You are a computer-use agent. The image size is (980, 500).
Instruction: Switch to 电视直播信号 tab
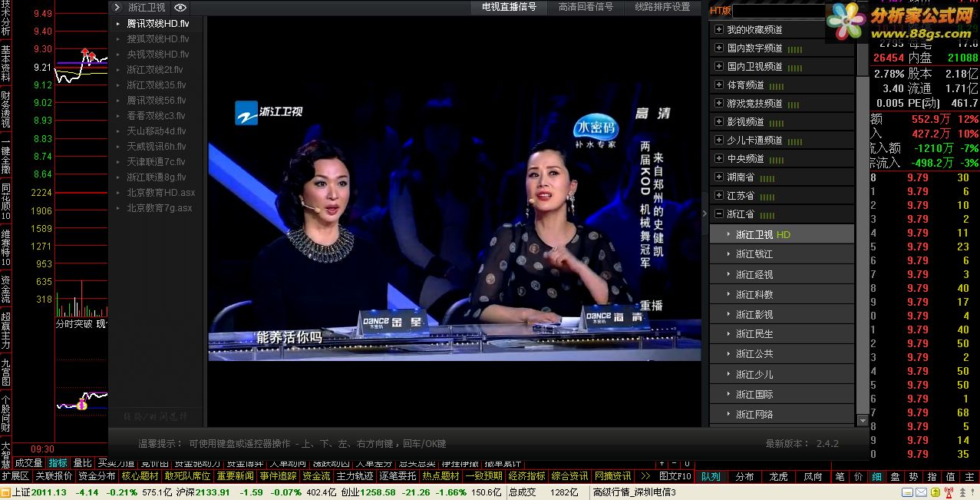(509, 7)
